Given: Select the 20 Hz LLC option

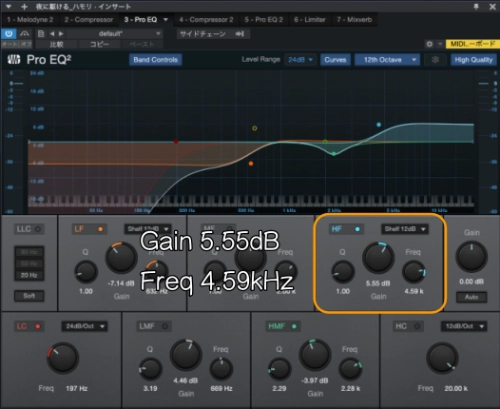Looking at the screenshot, I should pos(29,275).
